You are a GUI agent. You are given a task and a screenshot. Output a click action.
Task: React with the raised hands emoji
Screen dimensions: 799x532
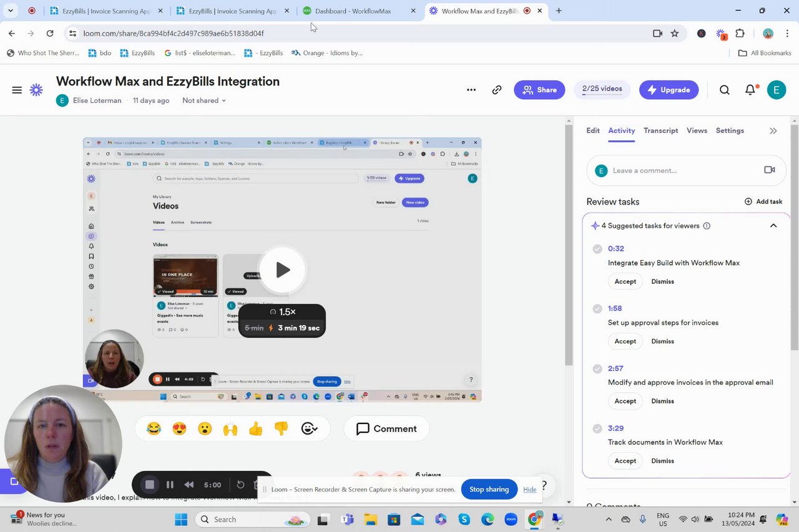230,428
